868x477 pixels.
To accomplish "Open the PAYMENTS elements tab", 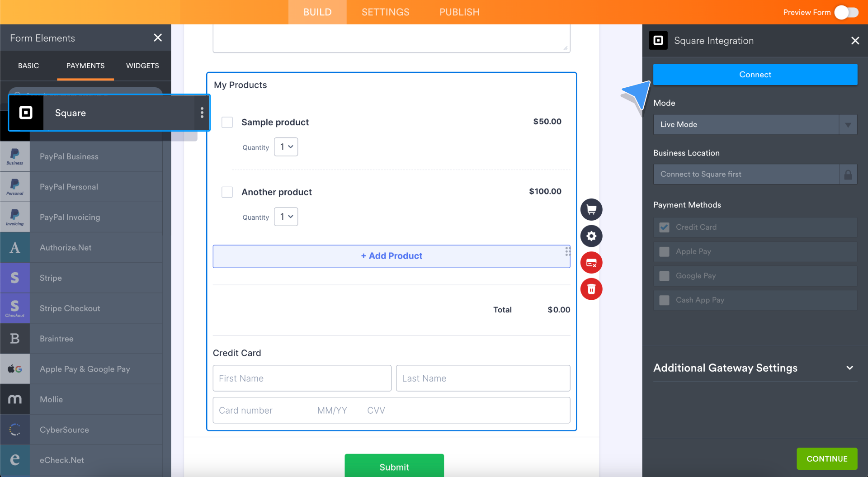I will coord(85,66).
